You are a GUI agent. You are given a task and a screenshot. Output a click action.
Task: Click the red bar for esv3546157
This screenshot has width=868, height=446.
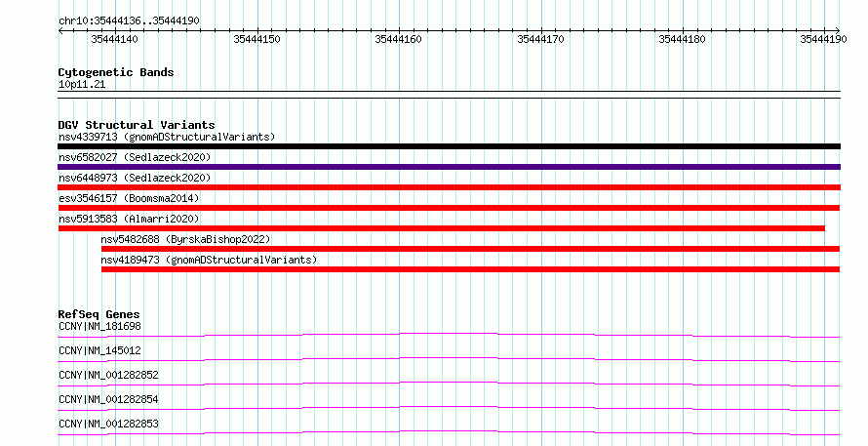click(449, 208)
